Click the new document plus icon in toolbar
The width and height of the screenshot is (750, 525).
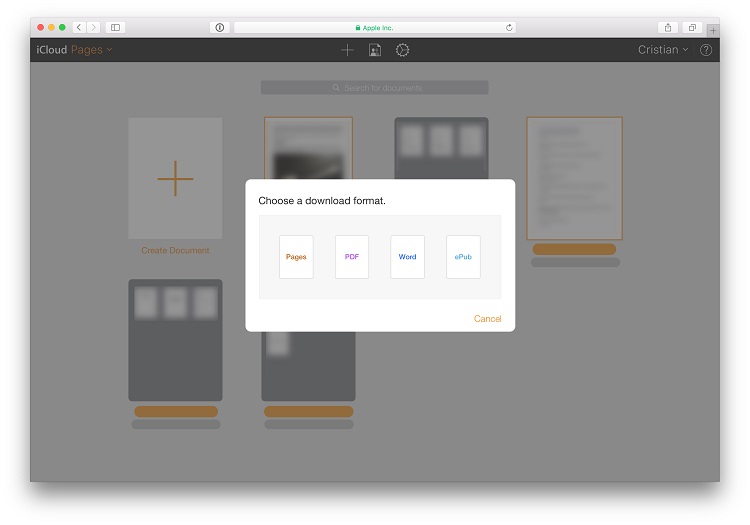pyautogui.click(x=347, y=50)
